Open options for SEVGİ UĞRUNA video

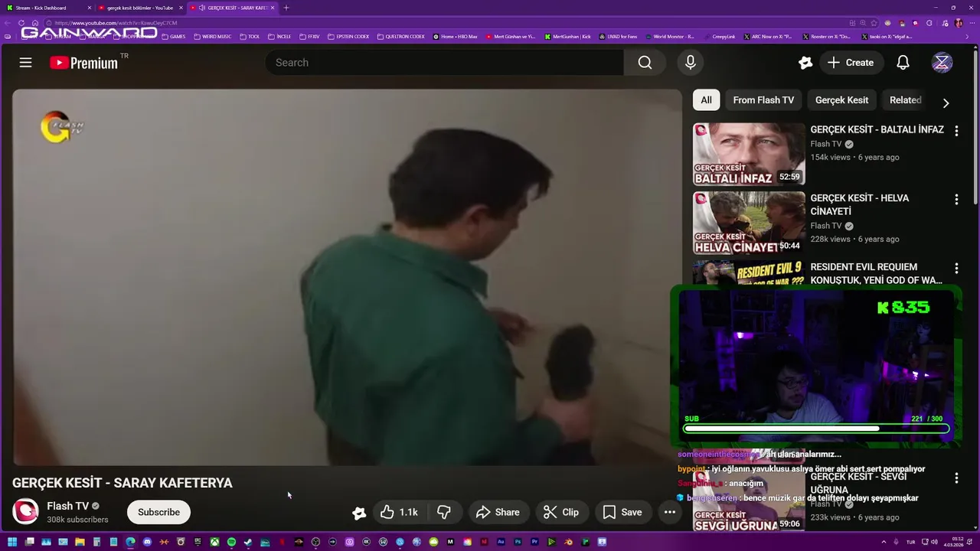click(x=956, y=478)
